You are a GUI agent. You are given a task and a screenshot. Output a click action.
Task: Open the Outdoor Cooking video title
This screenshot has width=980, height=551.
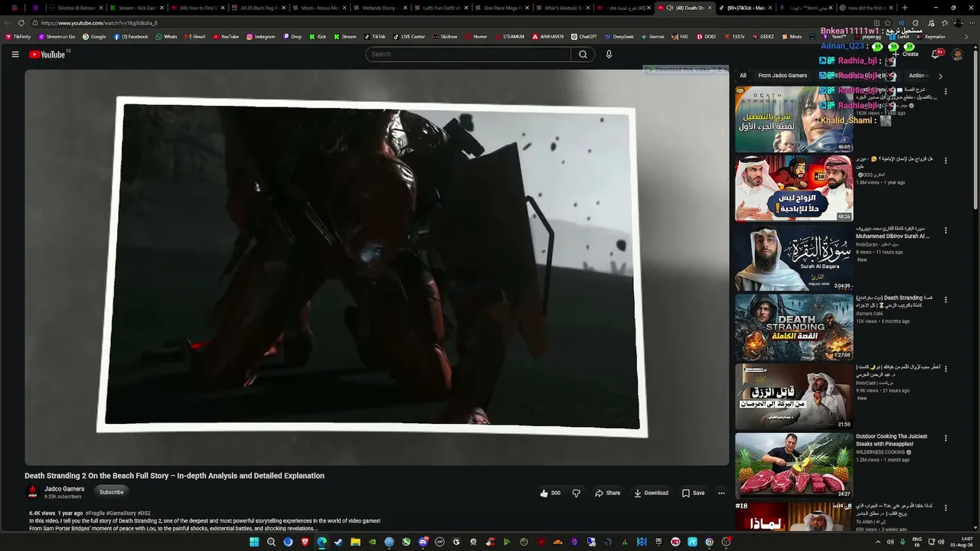point(891,440)
